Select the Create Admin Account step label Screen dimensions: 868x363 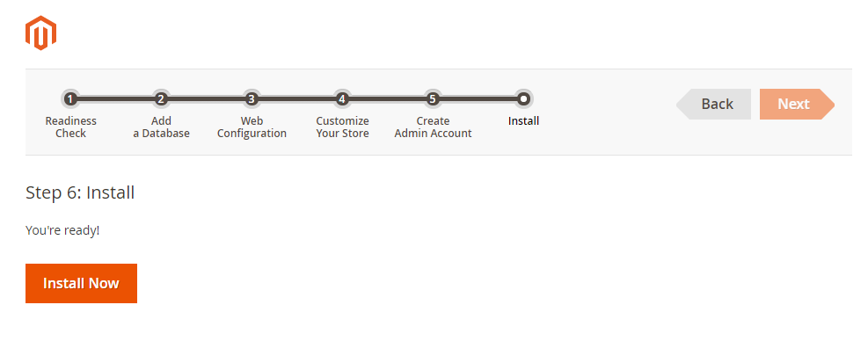[x=433, y=127]
